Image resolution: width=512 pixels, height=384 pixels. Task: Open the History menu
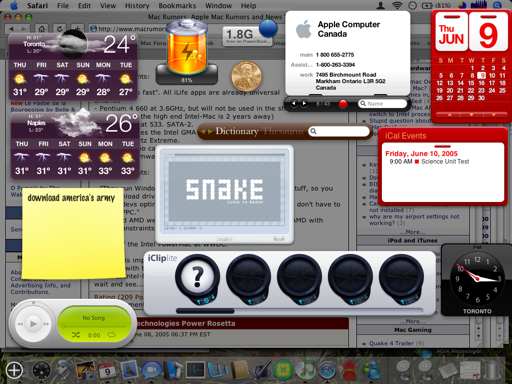point(137,6)
